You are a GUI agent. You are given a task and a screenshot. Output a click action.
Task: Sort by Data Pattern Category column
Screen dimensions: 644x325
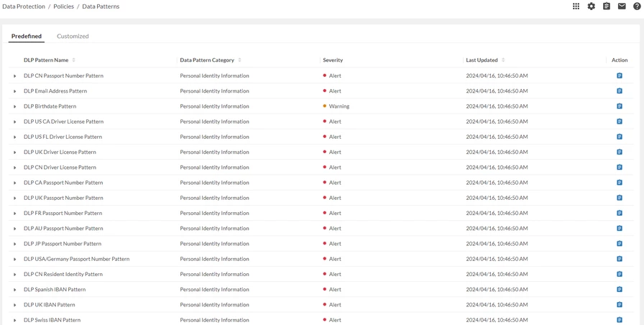[239, 60]
